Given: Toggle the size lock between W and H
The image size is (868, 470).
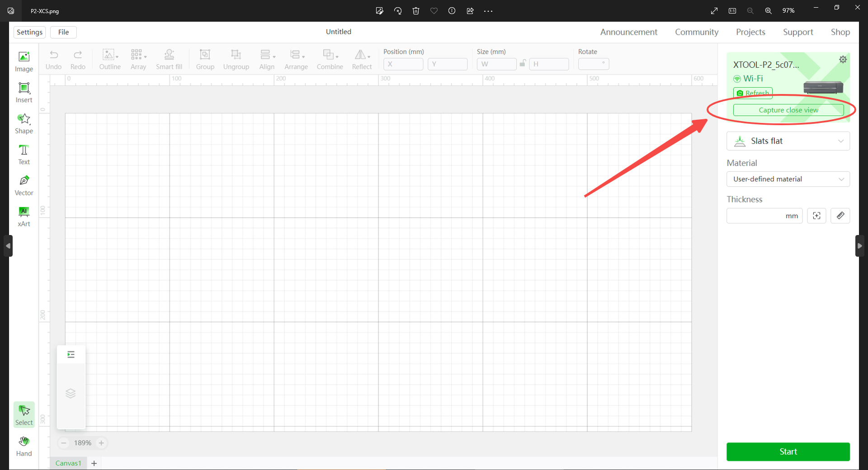Looking at the screenshot, I should (x=523, y=64).
